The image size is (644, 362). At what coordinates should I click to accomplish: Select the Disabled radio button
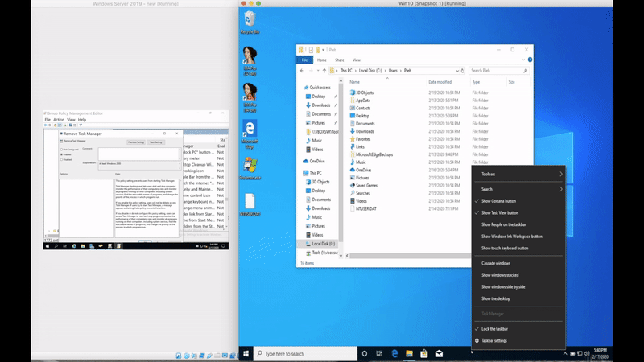pos(62,159)
